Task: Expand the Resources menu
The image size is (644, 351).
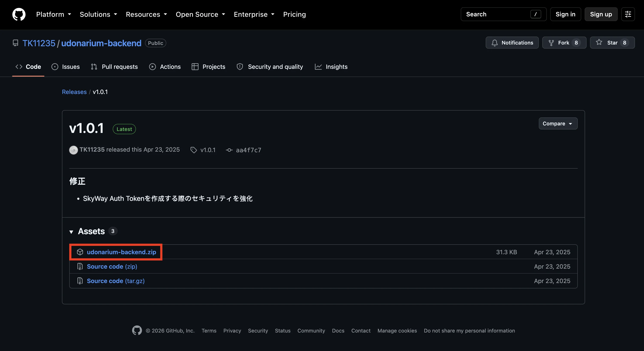Action: coord(146,14)
